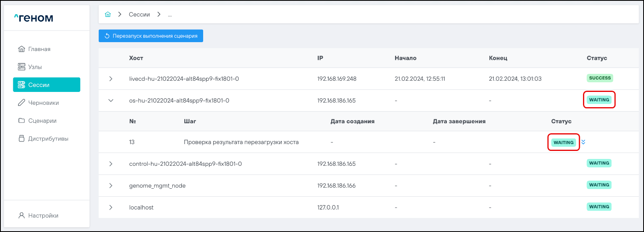
Task: Expand step 13 details with double chevron
Action: pyautogui.click(x=583, y=142)
